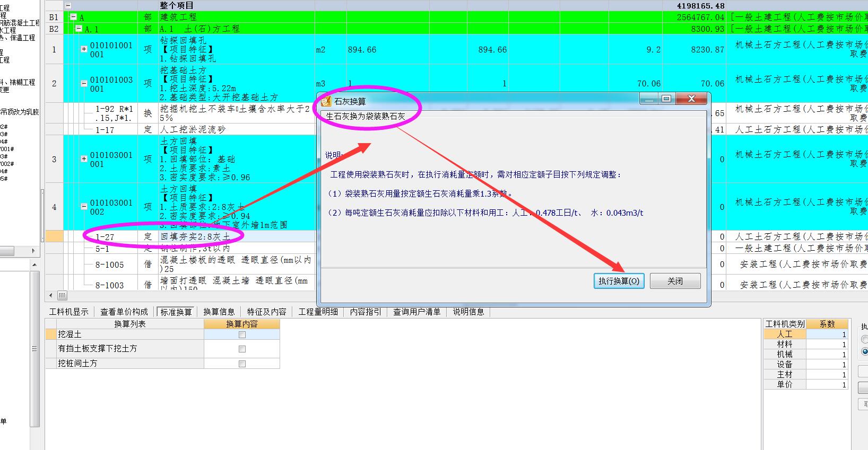
Task: Click the table's horizontal scrollbar left arrow
Action: pos(51,295)
